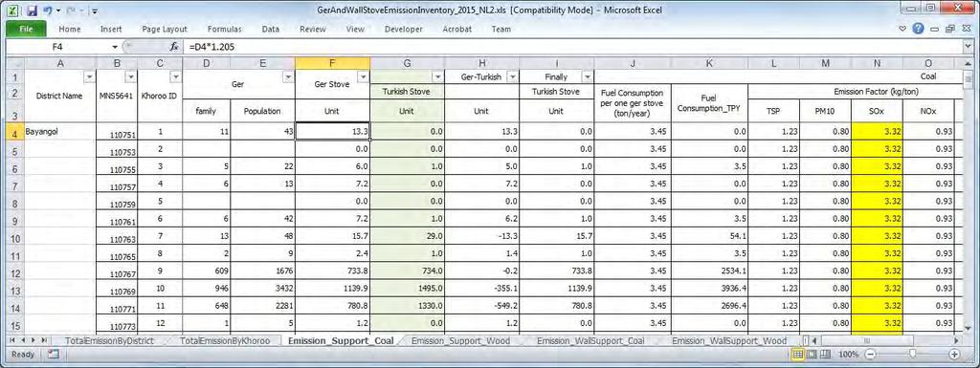Open the Developer ribbon tab
This screenshot has height=368, width=980.
(404, 30)
